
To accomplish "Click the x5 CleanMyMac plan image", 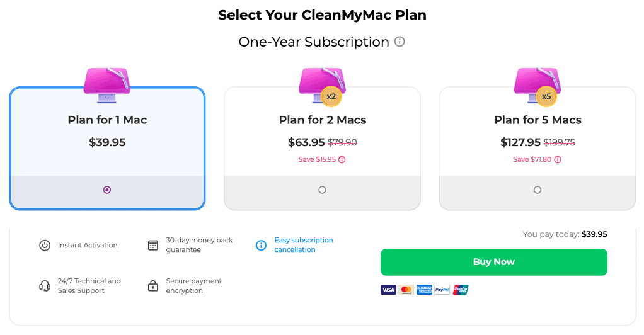I will click(x=538, y=85).
